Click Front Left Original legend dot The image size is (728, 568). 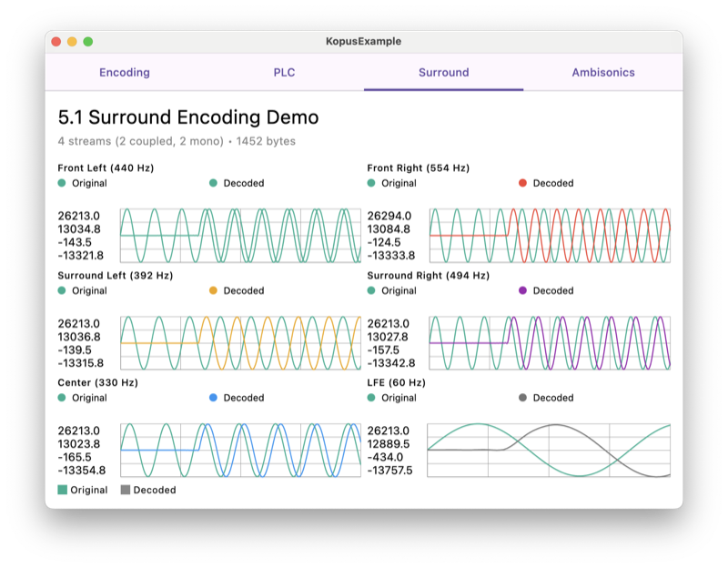pos(62,183)
